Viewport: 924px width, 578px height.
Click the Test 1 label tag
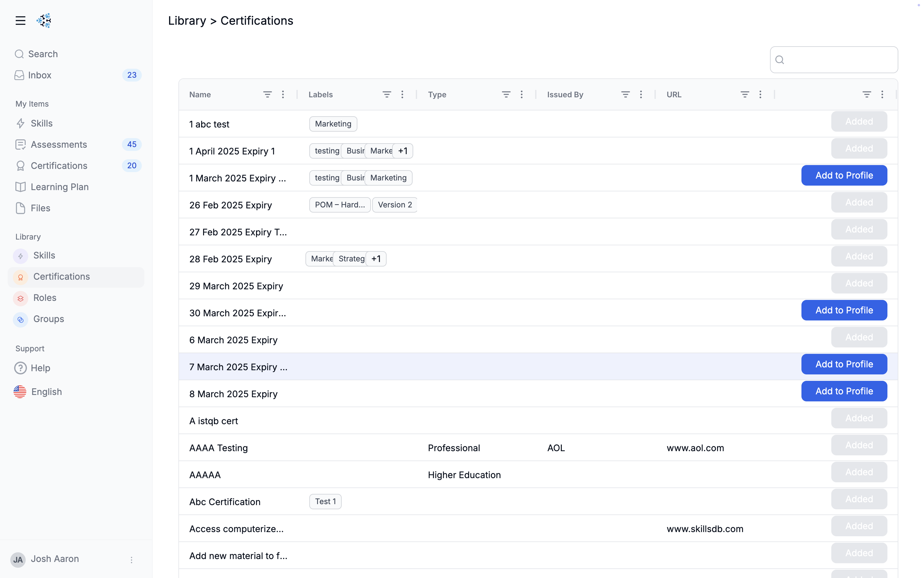[x=325, y=502]
